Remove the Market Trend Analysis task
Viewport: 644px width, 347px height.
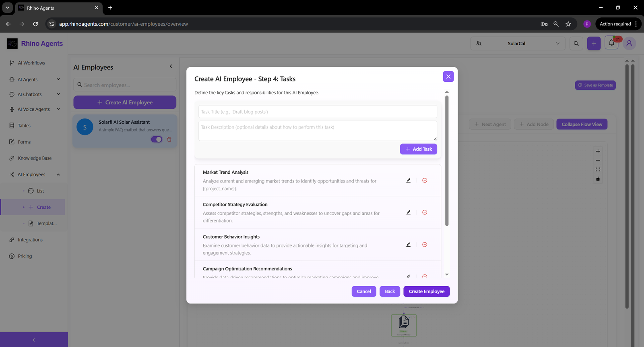coord(425,181)
